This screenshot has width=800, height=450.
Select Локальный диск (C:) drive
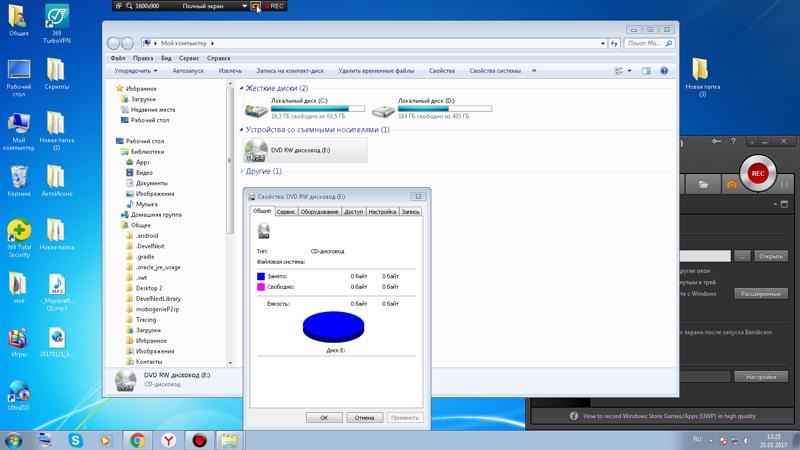tap(305, 108)
